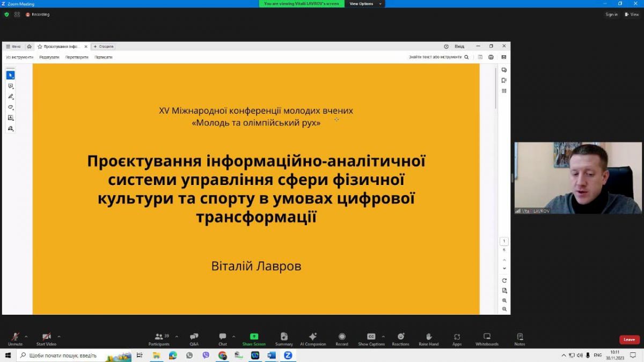Viewport: 644px width, 362px height.
Task: Expand the caret next to Show Captions
Action: [x=383, y=337]
